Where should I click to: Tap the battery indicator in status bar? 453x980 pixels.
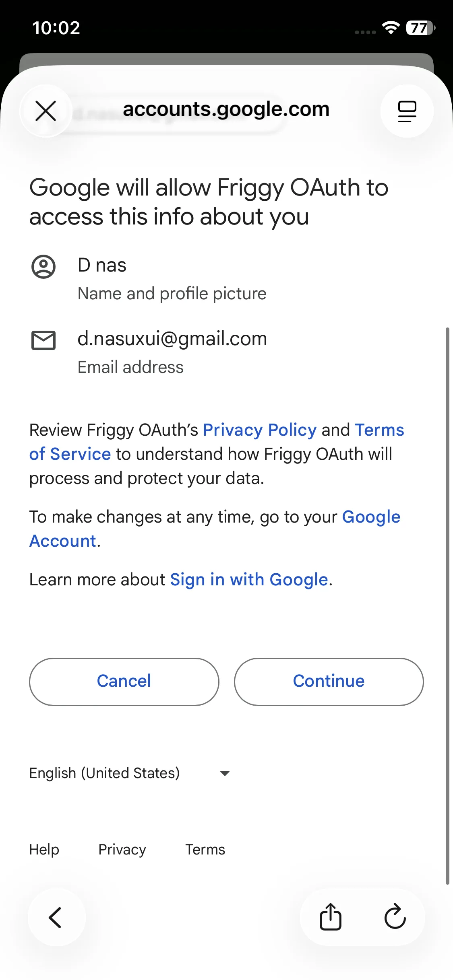(420, 28)
